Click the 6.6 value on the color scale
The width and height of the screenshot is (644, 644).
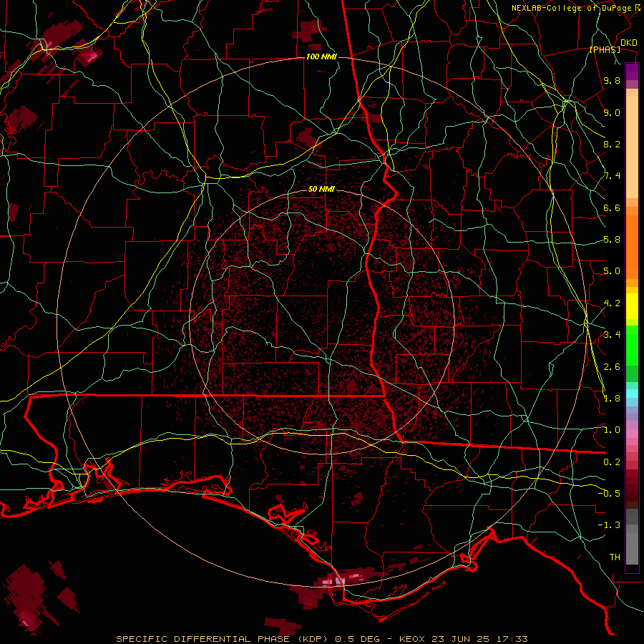click(612, 208)
